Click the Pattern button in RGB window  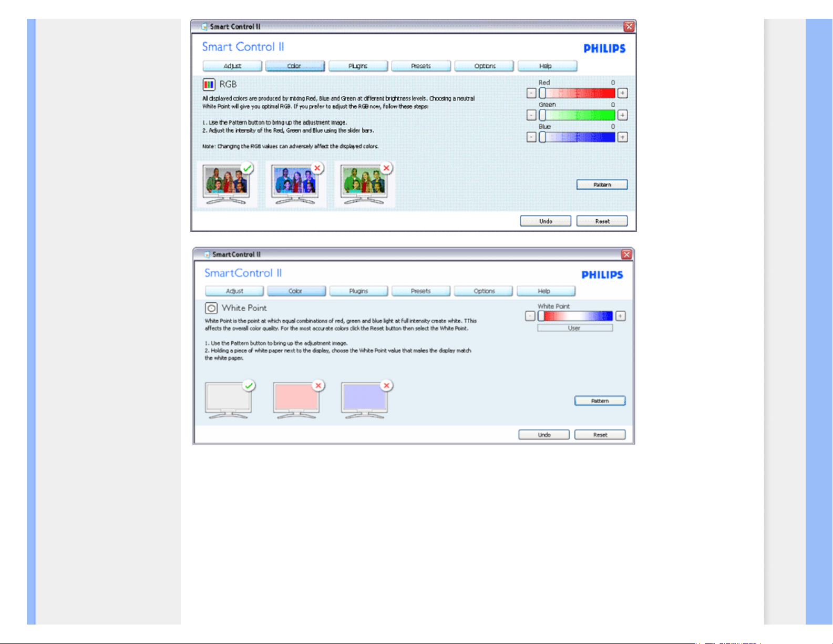tap(602, 185)
